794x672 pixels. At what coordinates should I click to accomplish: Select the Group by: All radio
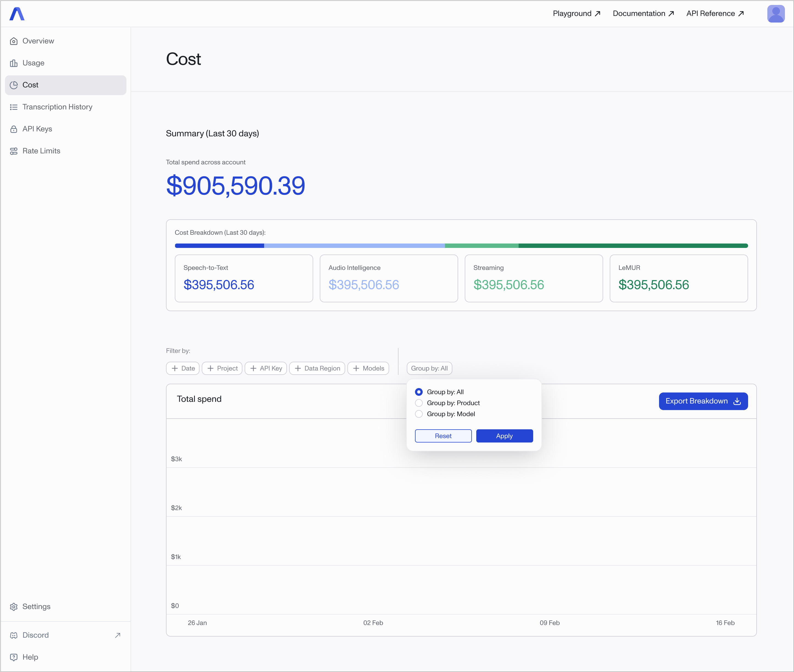(419, 392)
